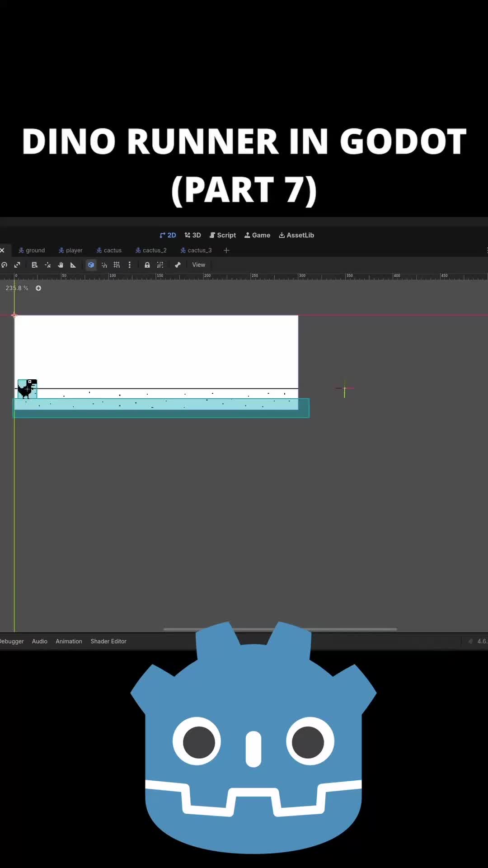
Task: Open the Audio bottom panel
Action: (40, 641)
